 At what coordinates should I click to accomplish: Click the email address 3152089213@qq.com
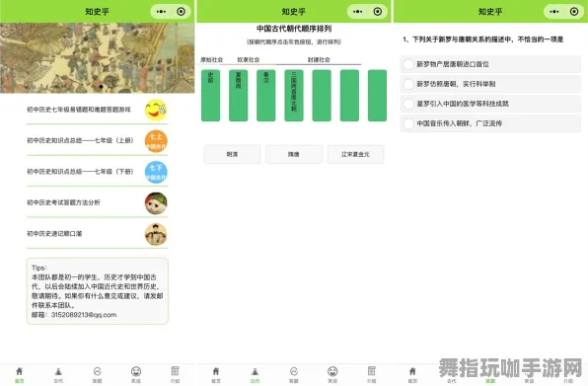pyautogui.click(x=84, y=315)
